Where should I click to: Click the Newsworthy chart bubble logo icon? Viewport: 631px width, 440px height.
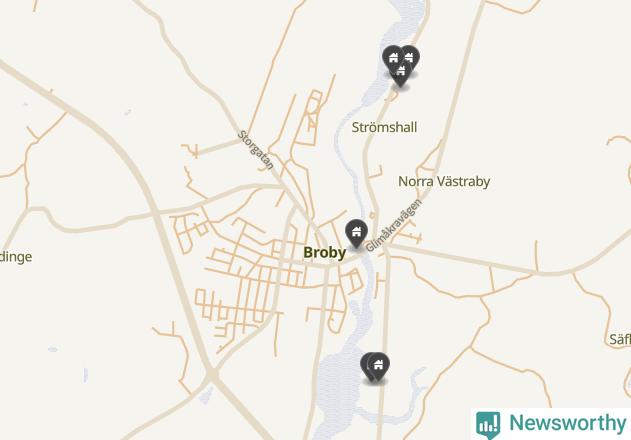coord(488,424)
